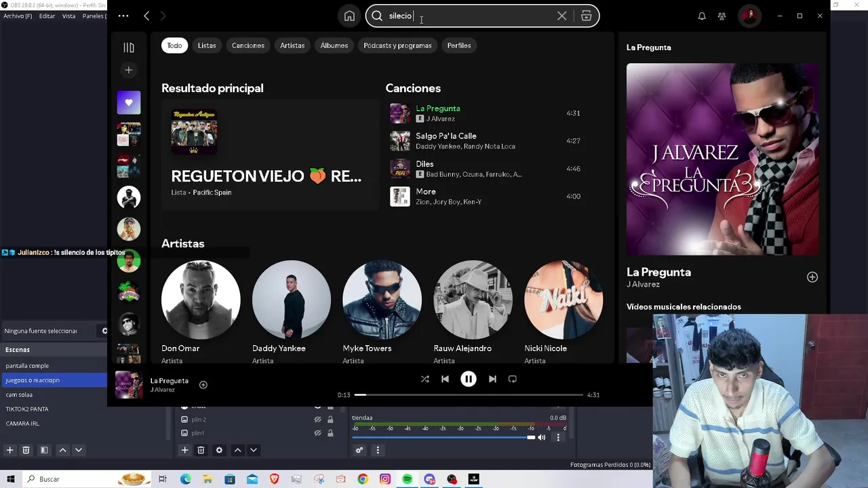Select the Álbumes filter chip

point(334,45)
